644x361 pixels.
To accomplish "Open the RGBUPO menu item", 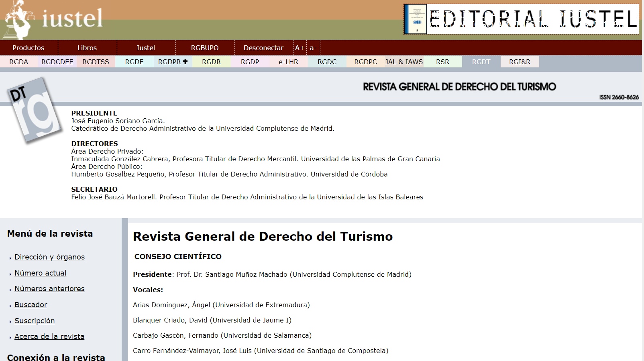I will 205,48.
